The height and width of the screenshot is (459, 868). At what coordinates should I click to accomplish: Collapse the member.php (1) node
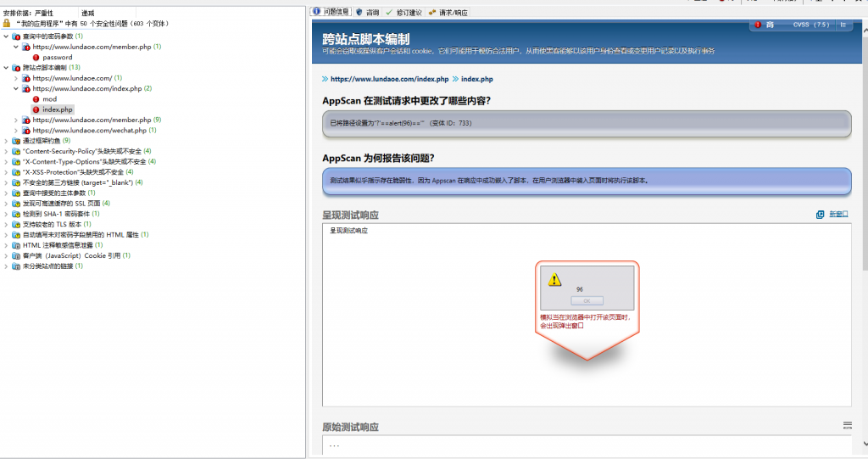(16, 48)
